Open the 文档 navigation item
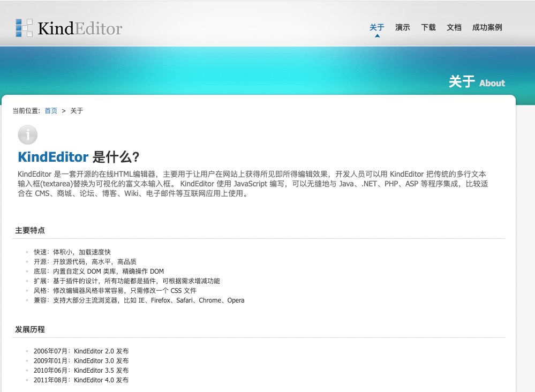The image size is (535, 392). pyautogui.click(x=454, y=27)
